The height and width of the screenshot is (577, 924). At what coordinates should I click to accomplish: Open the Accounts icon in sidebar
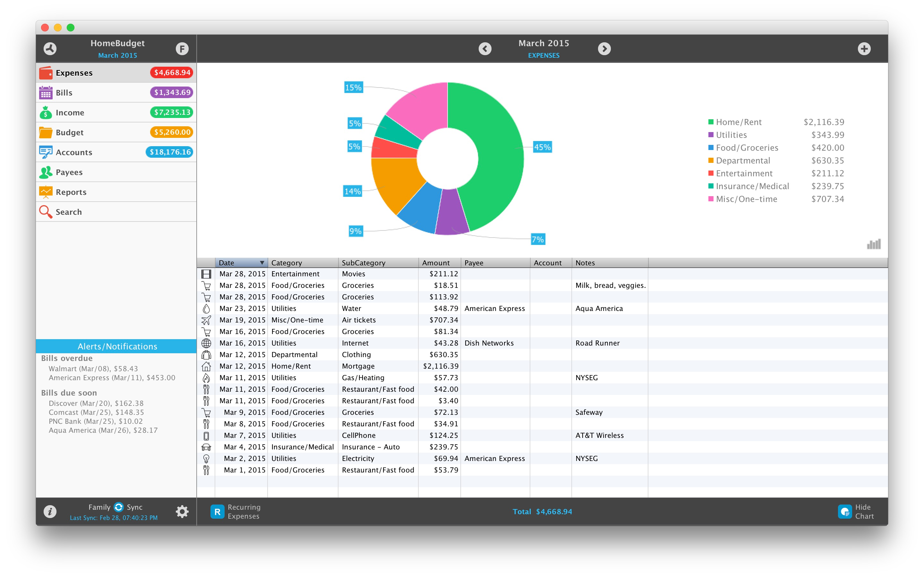(46, 152)
